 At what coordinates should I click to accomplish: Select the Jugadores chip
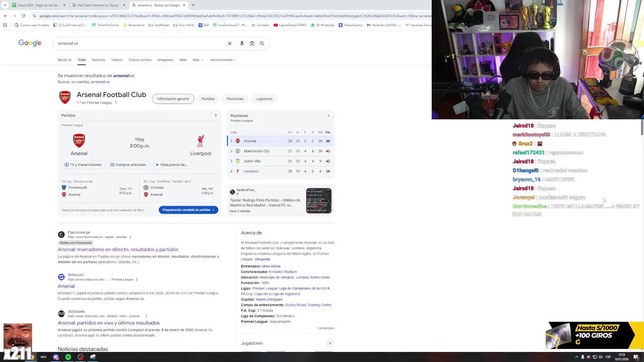(x=264, y=99)
